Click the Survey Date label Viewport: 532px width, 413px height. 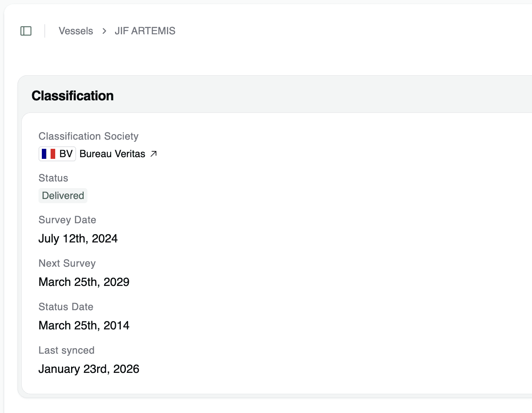[67, 220]
